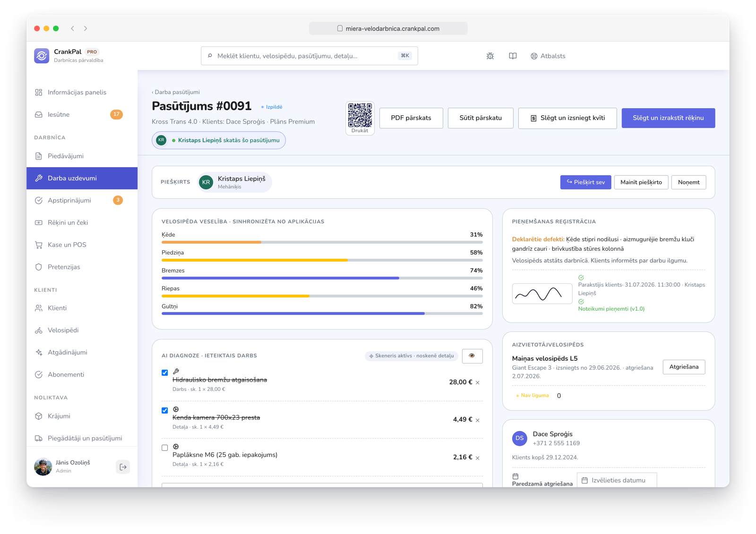Viewport: 756px width, 534px height.
Task: Click the CrankPal logo icon
Action: [x=42, y=56]
